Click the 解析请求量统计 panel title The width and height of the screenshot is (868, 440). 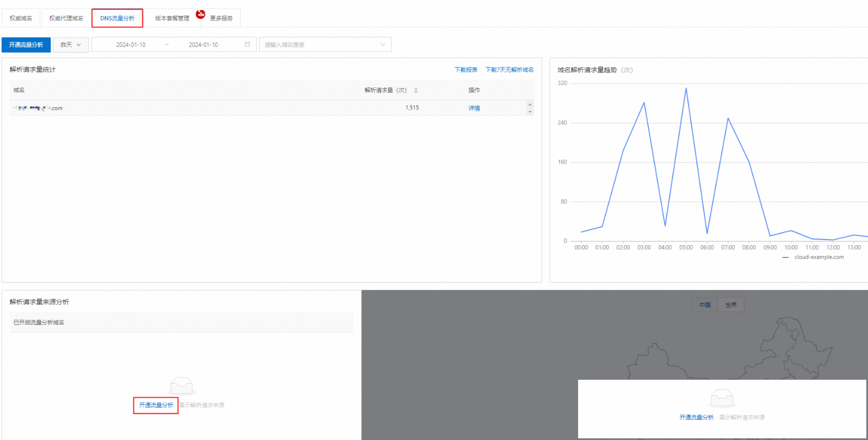click(x=32, y=70)
